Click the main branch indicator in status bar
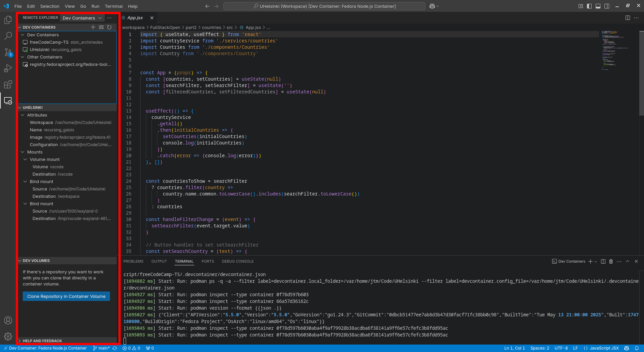 click(x=102, y=348)
